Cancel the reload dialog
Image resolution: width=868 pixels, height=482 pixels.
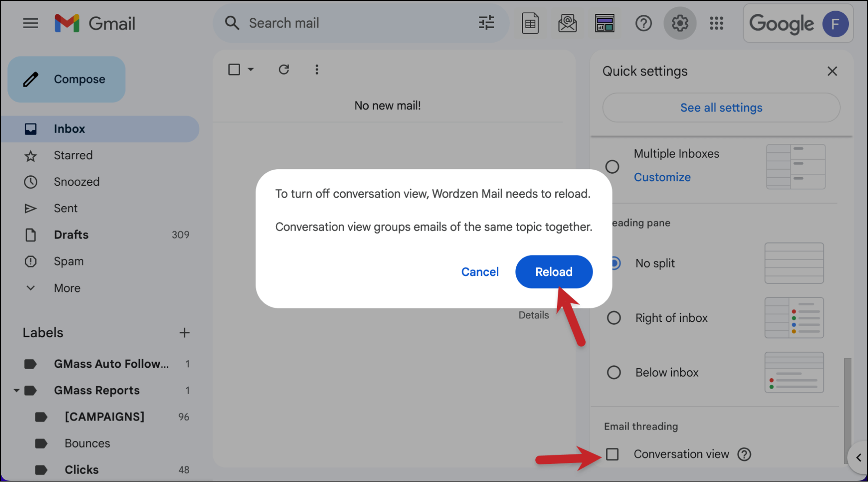click(480, 272)
